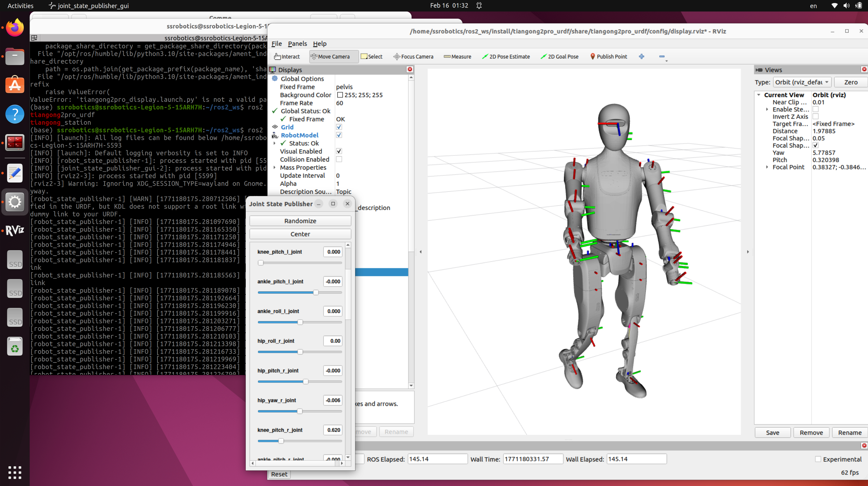The width and height of the screenshot is (868, 486).
Task: Click the minus remove-tool icon in toolbar
Action: click(x=662, y=56)
